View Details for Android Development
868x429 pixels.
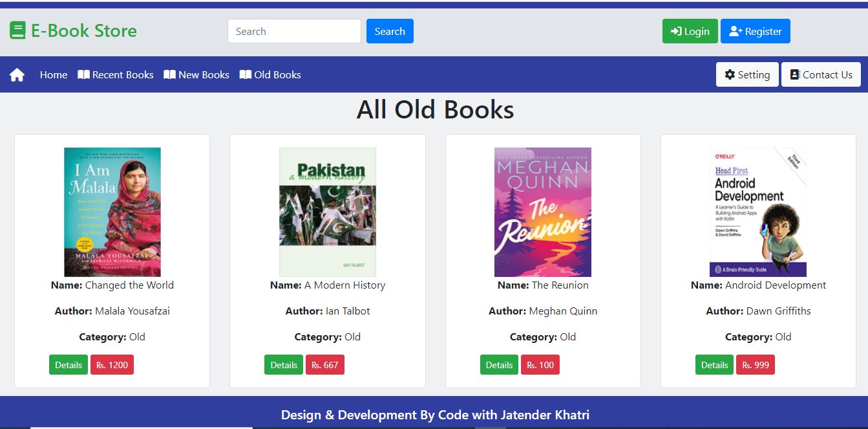[714, 365]
